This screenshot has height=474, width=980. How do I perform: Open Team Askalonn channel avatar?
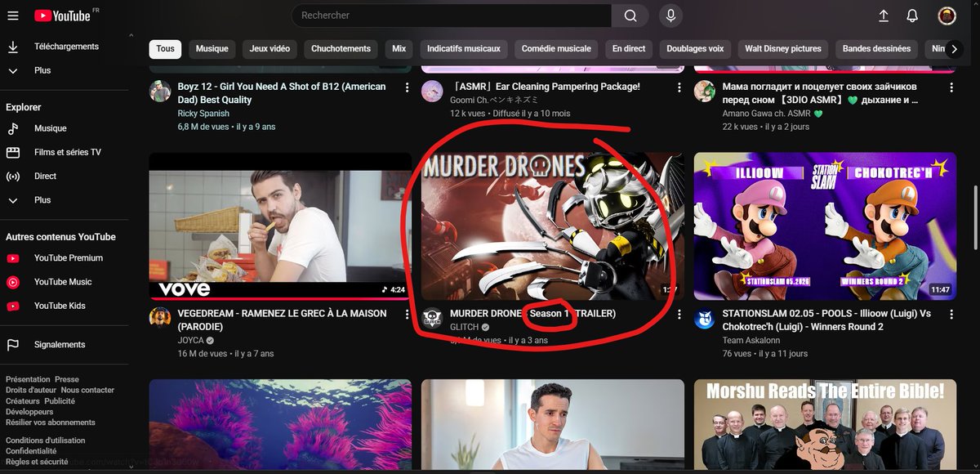[x=704, y=318]
